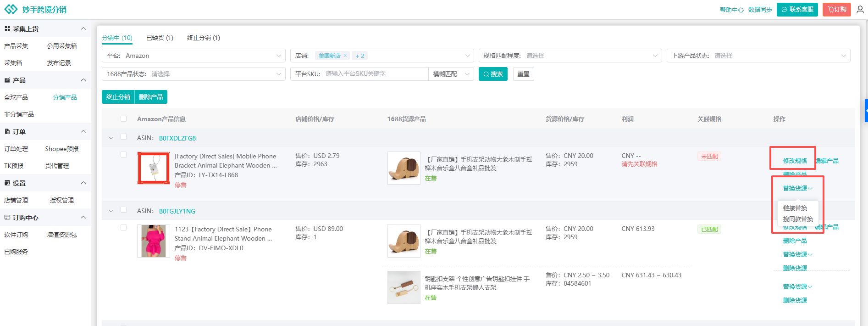Open the user profile icon
This screenshot has width=868, height=326.
[860, 10]
